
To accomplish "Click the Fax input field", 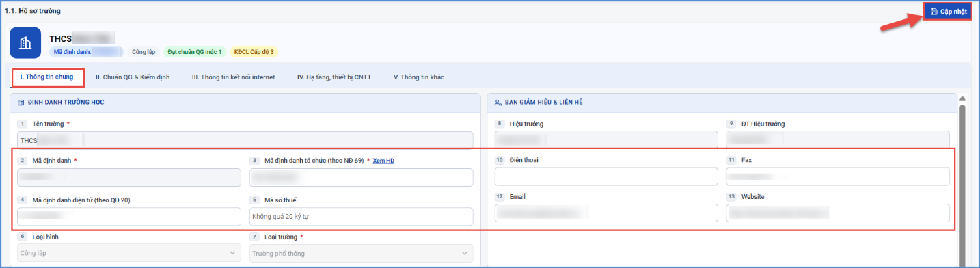I will pyautogui.click(x=838, y=176).
